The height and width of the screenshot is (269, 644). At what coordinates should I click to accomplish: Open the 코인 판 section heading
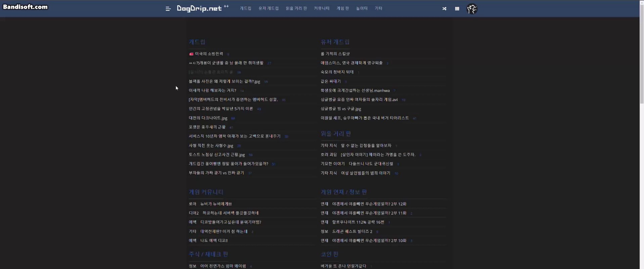click(x=329, y=254)
